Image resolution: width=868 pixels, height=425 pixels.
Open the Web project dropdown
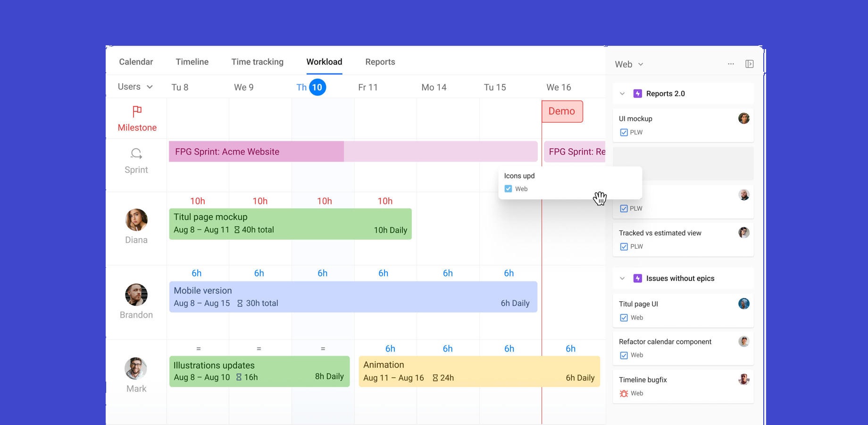pyautogui.click(x=628, y=64)
